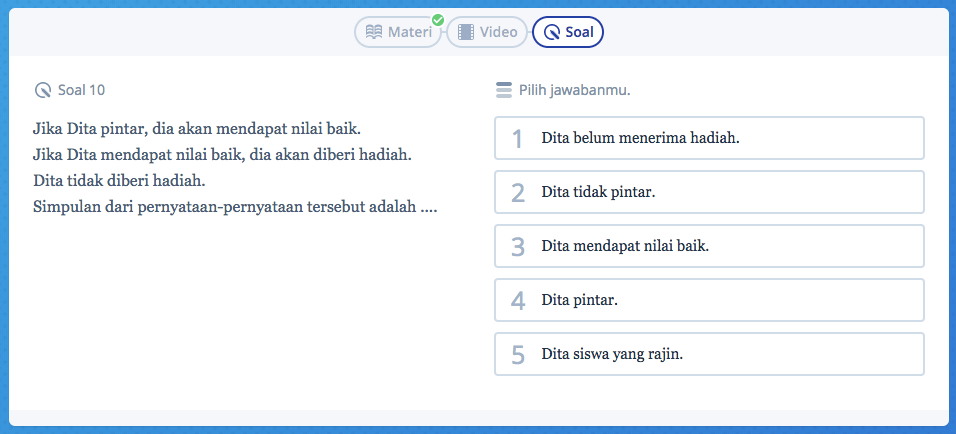The width and height of the screenshot is (956, 434).
Task: Click the 'Pilih jawabanmu.' heading text
Action: pos(574,90)
